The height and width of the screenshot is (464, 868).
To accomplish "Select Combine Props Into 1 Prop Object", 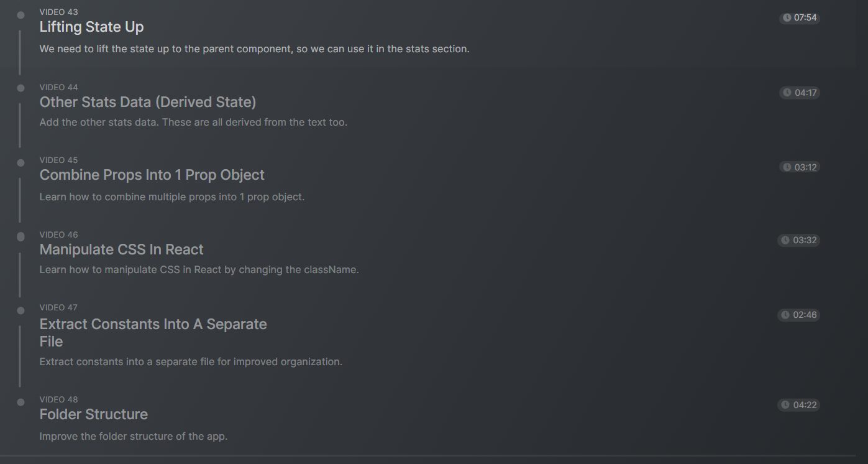I will [152, 175].
